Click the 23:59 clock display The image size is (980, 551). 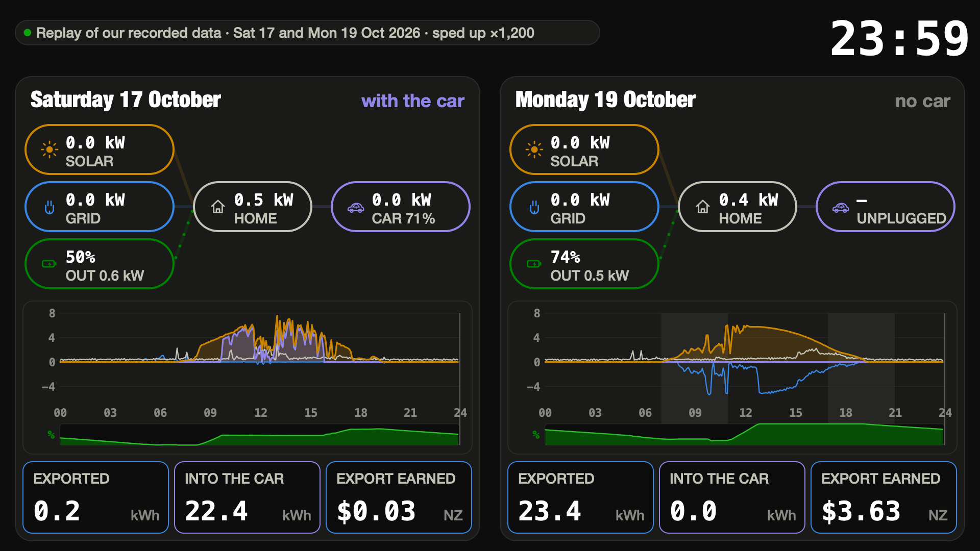pyautogui.click(x=899, y=39)
